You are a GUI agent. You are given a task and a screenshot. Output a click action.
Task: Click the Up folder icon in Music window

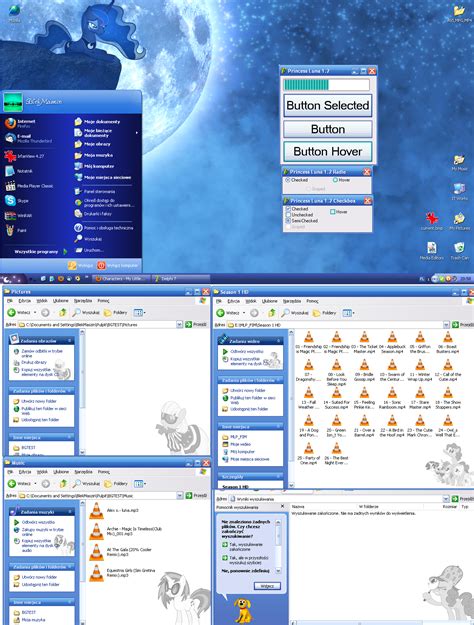pyautogui.click(x=63, y=483)
